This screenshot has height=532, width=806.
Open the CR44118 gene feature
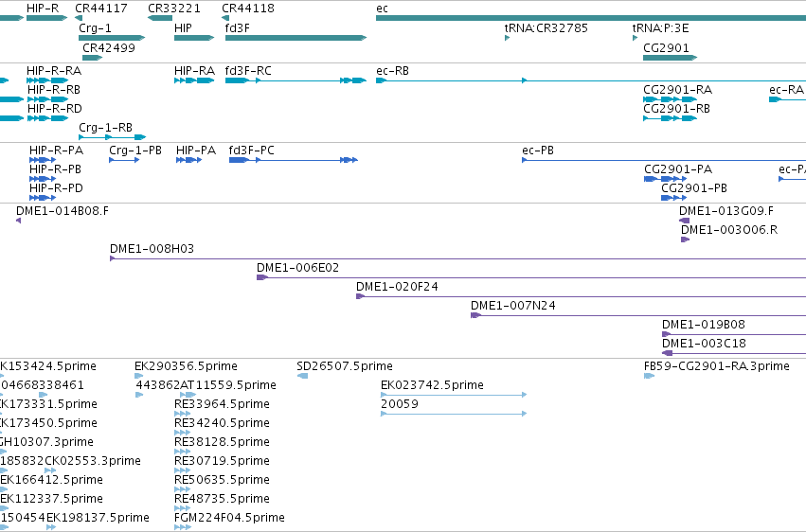click(x=225, y=18)
